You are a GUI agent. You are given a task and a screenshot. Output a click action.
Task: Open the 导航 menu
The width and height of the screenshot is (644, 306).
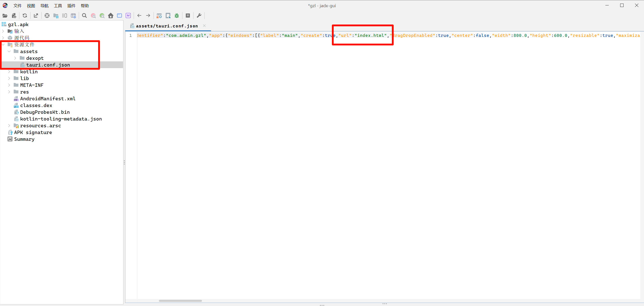point(44,6)
